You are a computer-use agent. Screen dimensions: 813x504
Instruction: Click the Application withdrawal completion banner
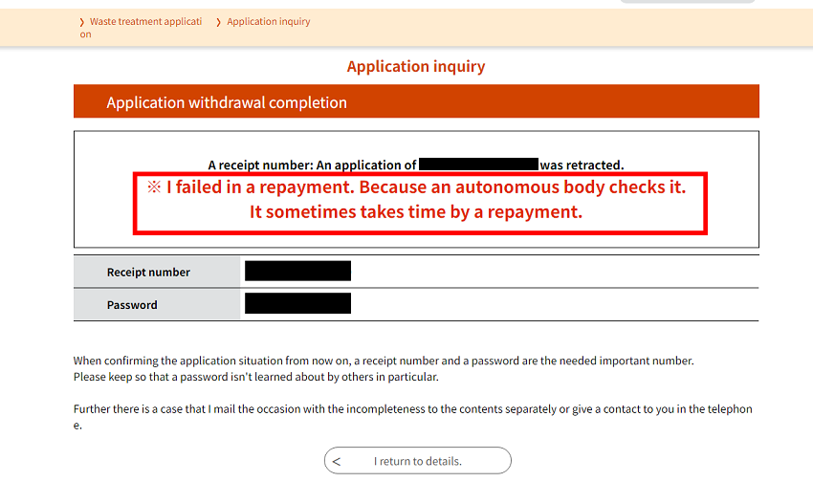[416, 101]
